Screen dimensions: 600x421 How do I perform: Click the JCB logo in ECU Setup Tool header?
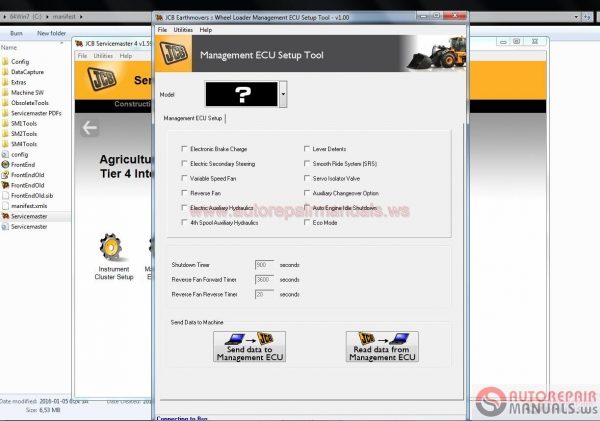[174, 54]
